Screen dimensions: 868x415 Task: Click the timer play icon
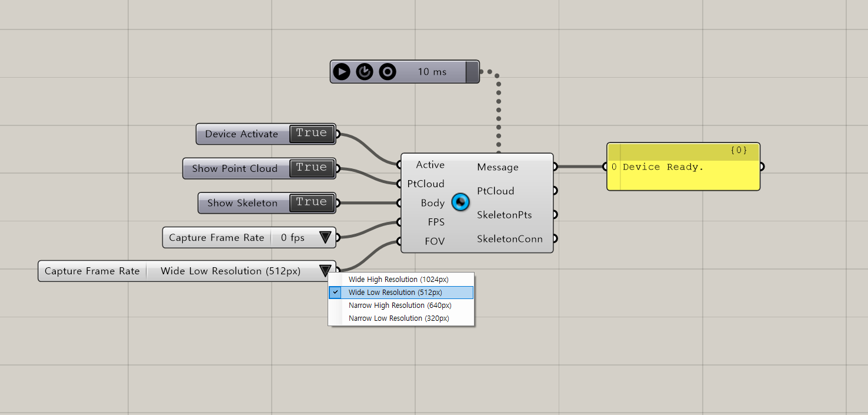click(x=341, y=72)
